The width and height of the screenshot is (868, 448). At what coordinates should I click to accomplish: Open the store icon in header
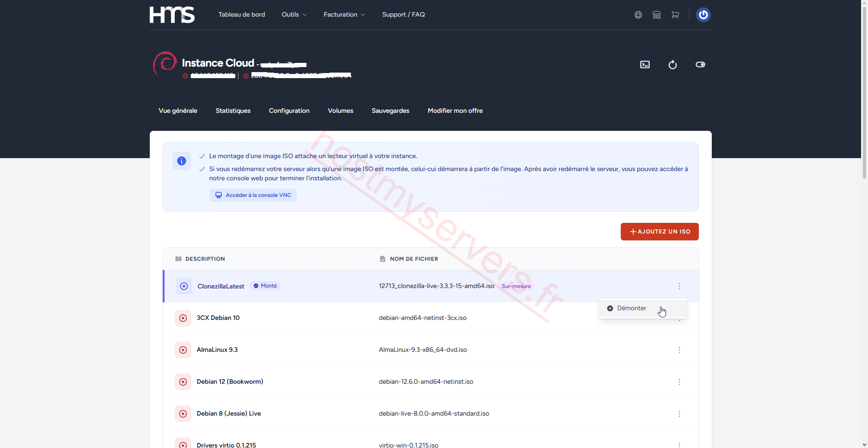[x=657, y=15]
